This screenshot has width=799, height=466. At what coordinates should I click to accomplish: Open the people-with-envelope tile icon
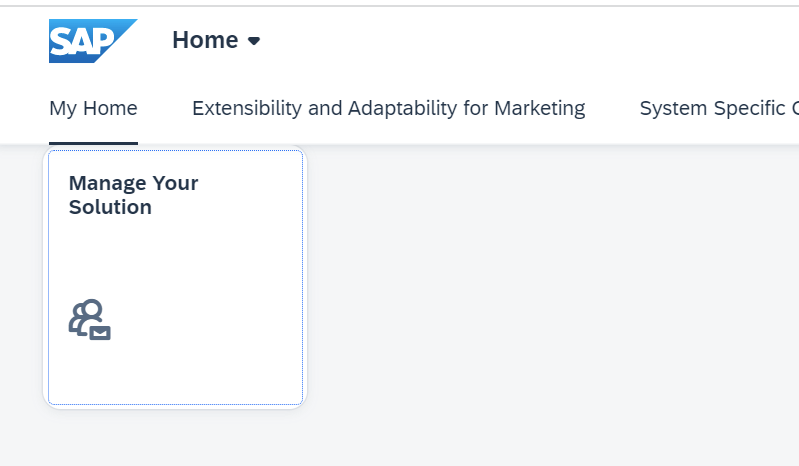click(90, 319)
